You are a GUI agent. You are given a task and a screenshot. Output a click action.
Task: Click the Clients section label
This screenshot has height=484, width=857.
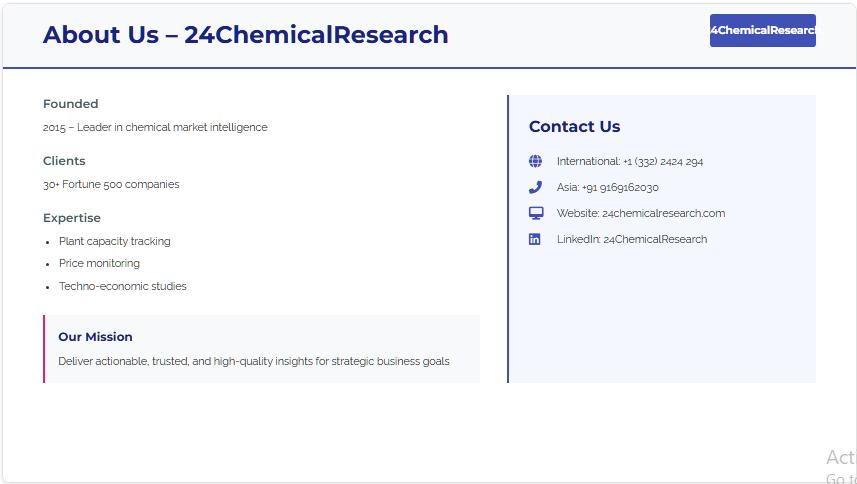coord(64,161)
